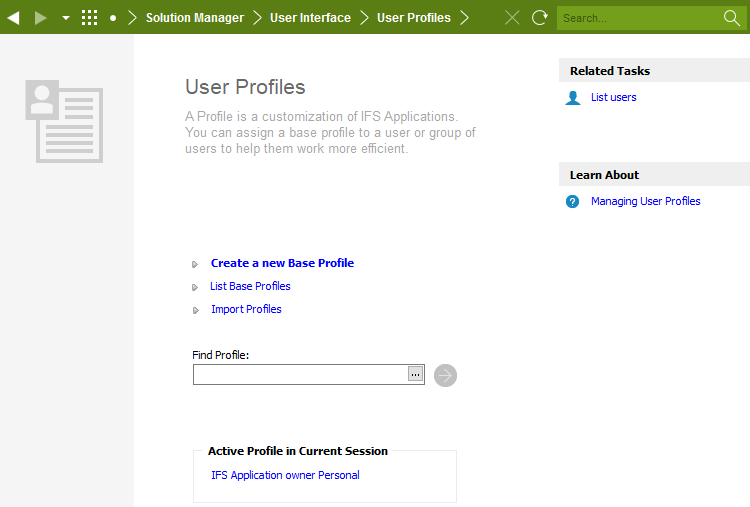Expand the chevron before Solution Manager

coord(132,18)
